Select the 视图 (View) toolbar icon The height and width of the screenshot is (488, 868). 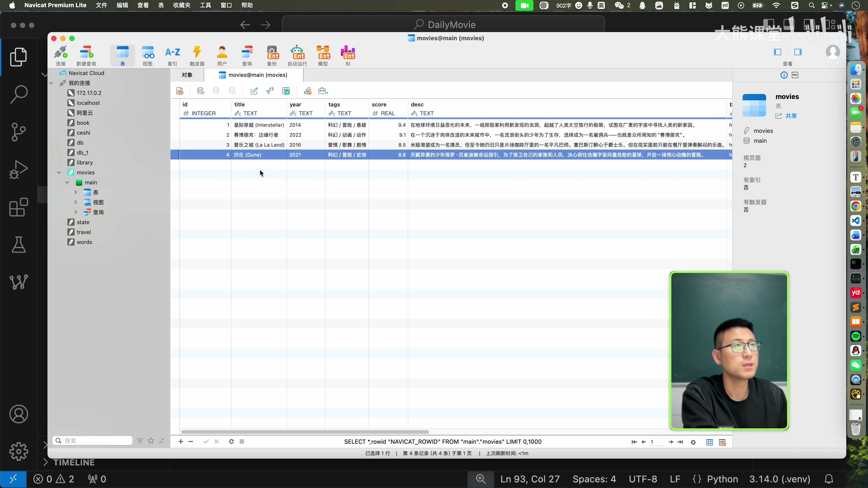148,56
